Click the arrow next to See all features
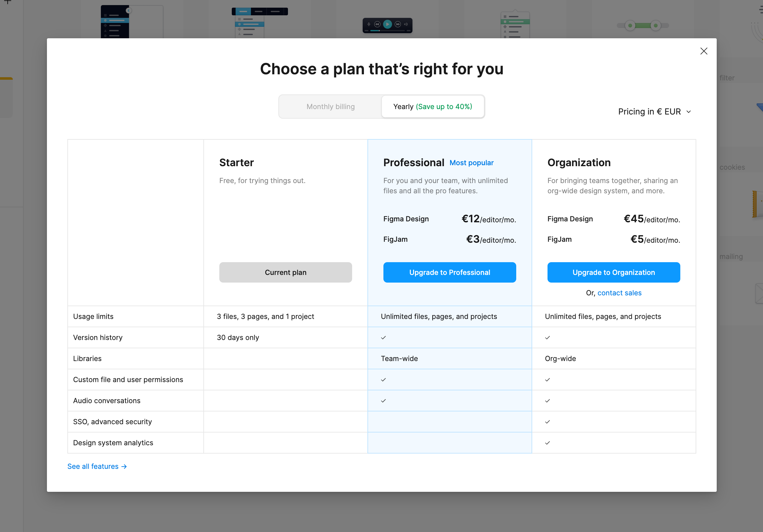The width and height of the screenshot is (763, 532). click(x=124, y=467)
